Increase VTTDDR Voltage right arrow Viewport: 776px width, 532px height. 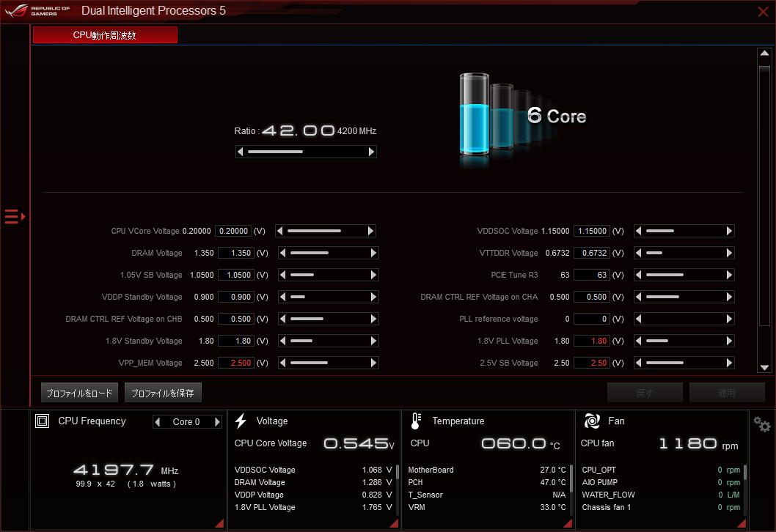[x=729, y=253]
